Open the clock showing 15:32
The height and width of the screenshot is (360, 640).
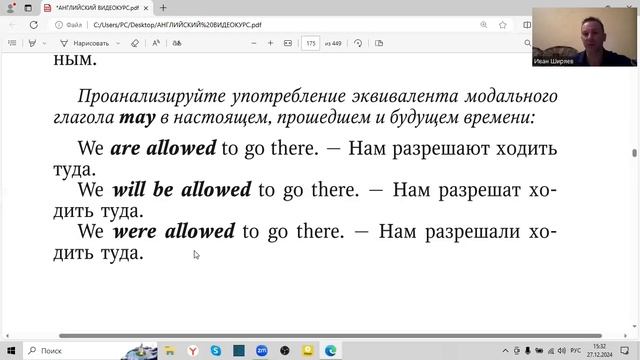click(x=600, y=351)
